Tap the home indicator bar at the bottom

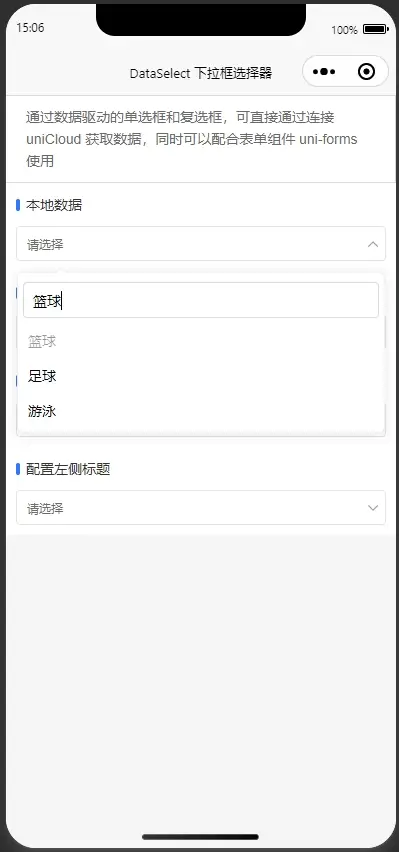click(x=200, y=837)
